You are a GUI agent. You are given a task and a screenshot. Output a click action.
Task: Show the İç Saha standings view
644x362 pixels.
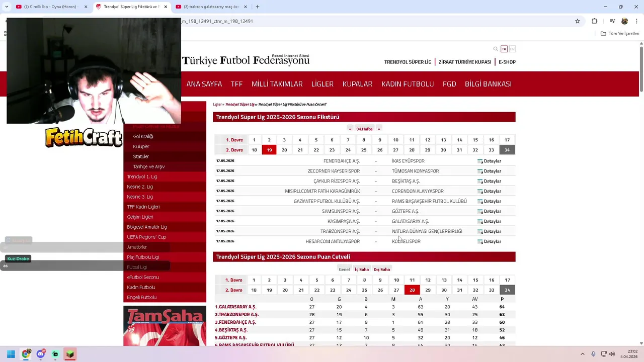pos(361,269)
